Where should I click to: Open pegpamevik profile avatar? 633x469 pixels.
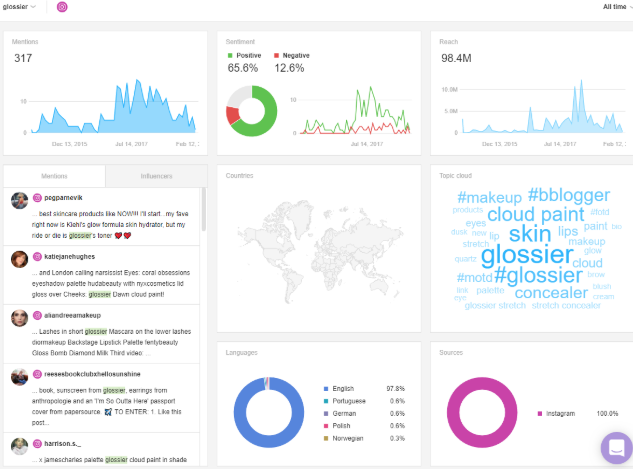[x=19, y=201]
